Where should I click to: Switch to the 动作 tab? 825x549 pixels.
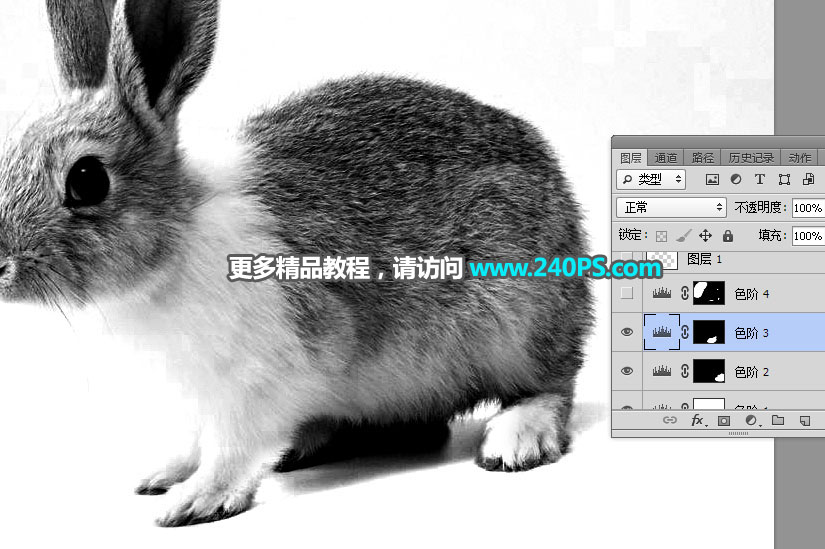(x=800, y=158)
